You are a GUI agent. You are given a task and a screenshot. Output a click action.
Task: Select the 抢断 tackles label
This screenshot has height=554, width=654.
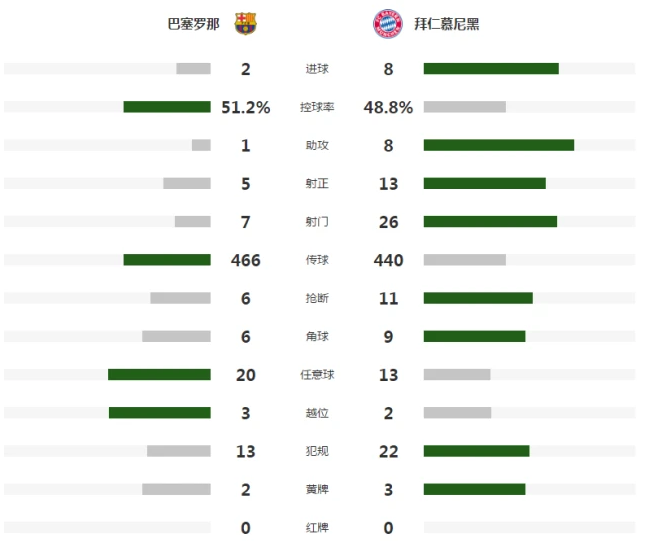(317, 298)
